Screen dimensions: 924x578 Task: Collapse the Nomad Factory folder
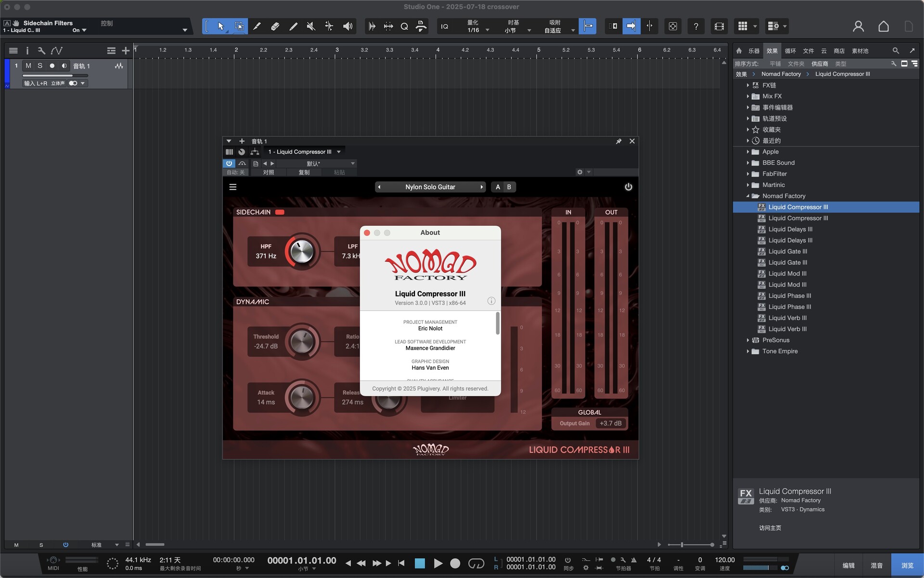[x=747, y=196]
